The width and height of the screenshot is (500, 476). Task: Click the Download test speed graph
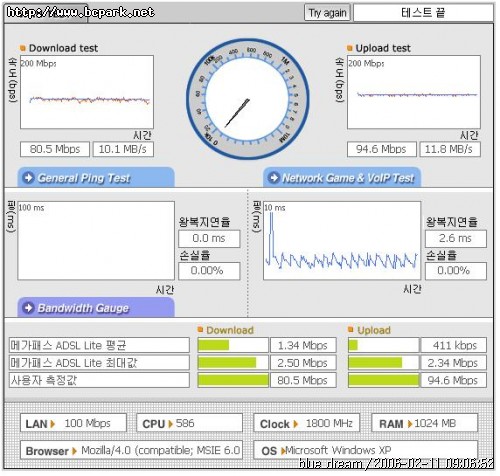pyautogui.click(x=87, y=92)
